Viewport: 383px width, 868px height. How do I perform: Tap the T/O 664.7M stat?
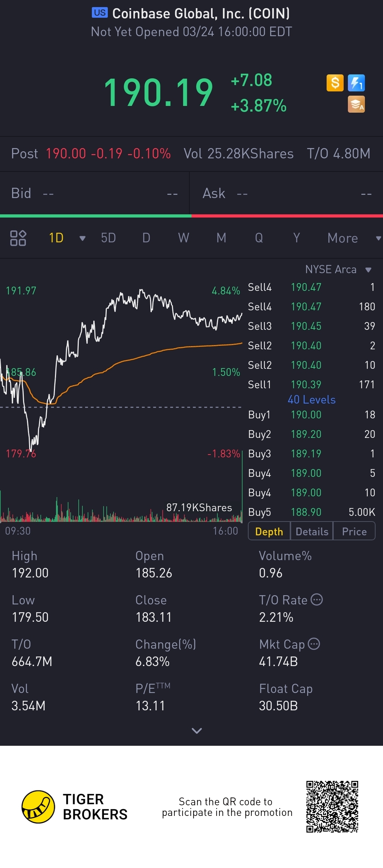pyautogui.click(x=32, y=653)
